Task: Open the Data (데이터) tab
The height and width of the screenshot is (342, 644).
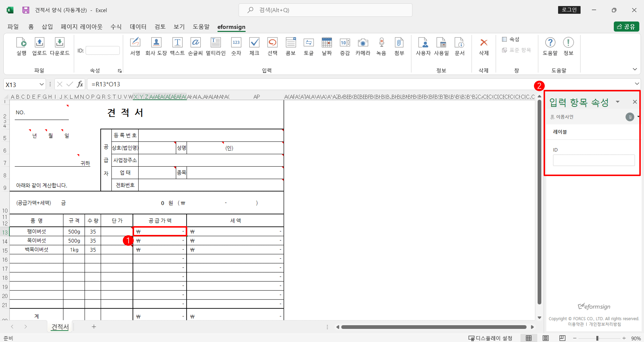Action: coord(138,27)
